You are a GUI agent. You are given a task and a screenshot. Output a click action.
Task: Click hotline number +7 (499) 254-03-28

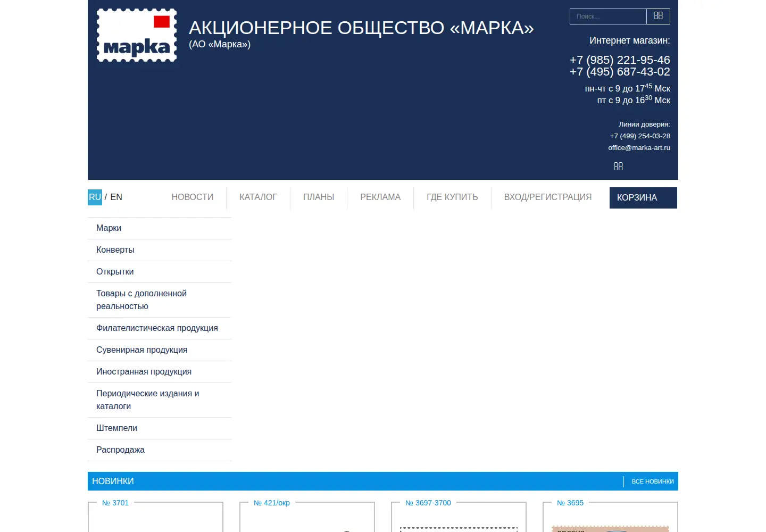pyautogui.click(x=640, y=136)
